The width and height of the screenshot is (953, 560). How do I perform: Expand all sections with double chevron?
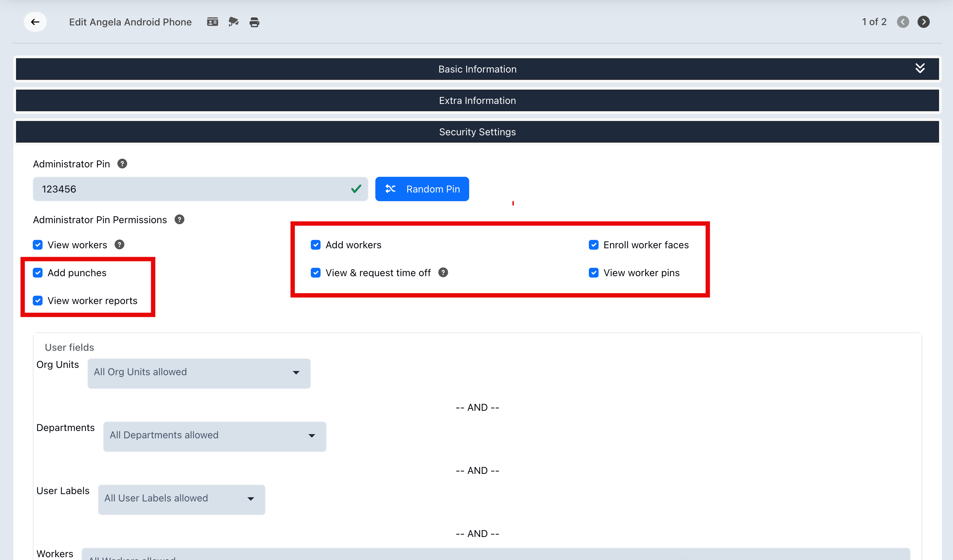click(920, 68)
